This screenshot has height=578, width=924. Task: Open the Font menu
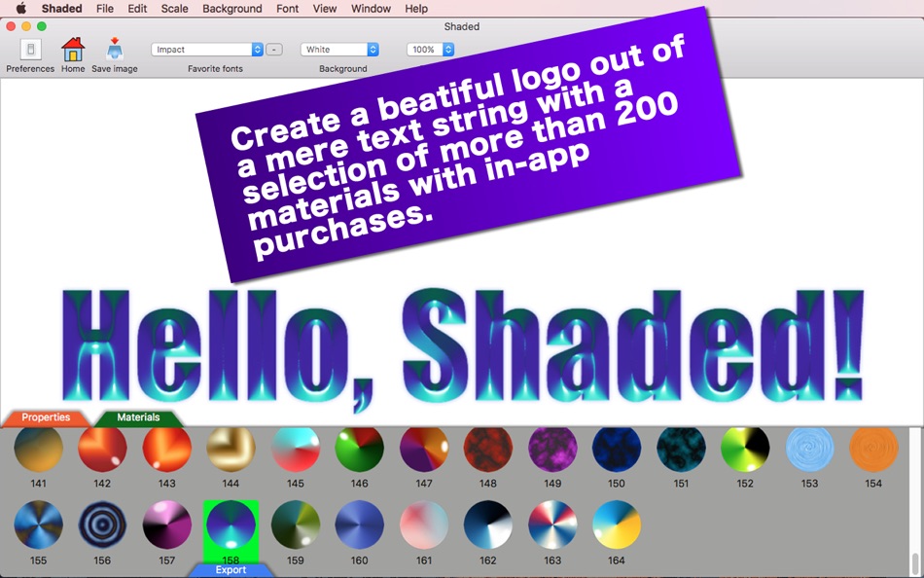288,8
